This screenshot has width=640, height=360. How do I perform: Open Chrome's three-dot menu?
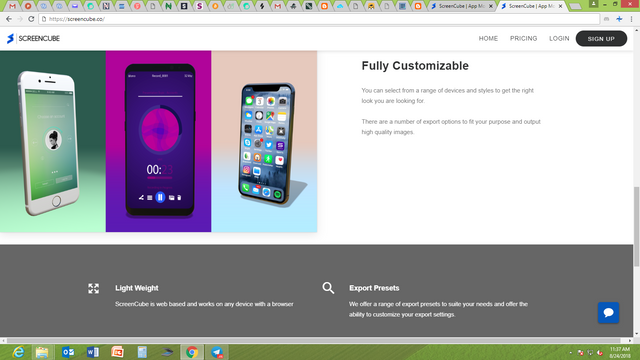(631, 19)
